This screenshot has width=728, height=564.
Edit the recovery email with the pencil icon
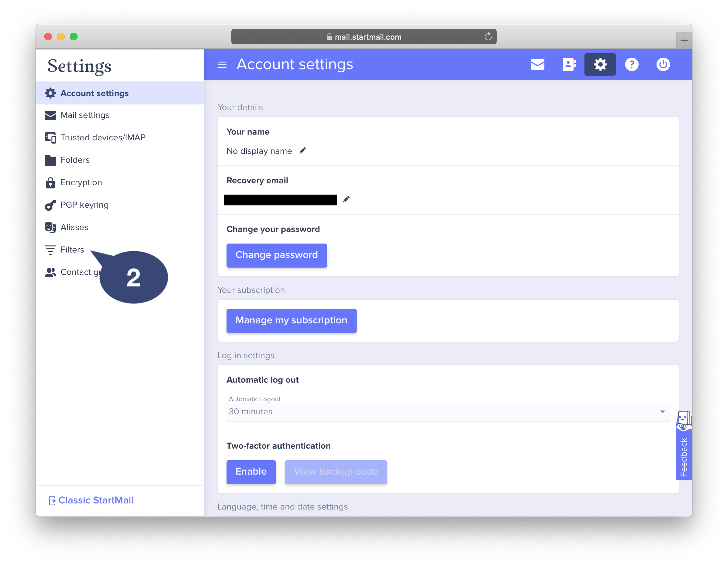(346, 199)
